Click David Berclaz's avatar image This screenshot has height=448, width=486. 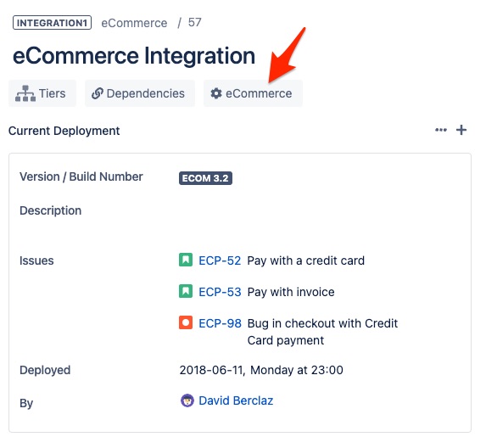coord(187,400)
